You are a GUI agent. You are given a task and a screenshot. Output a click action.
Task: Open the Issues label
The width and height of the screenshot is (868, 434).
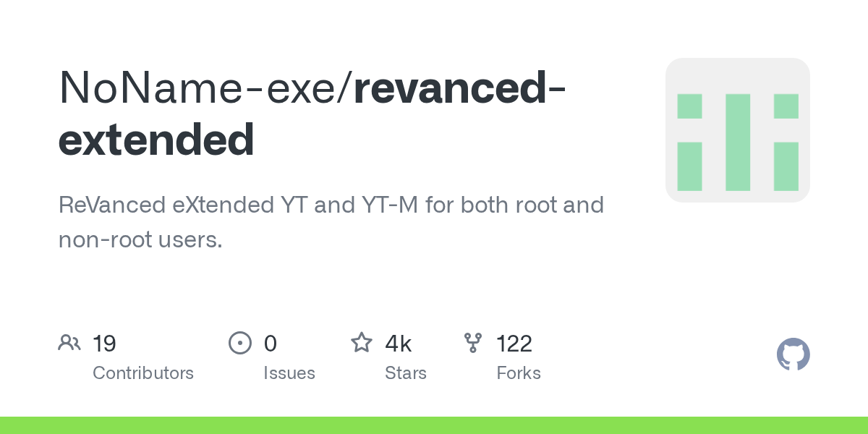[x=289, y=373]
